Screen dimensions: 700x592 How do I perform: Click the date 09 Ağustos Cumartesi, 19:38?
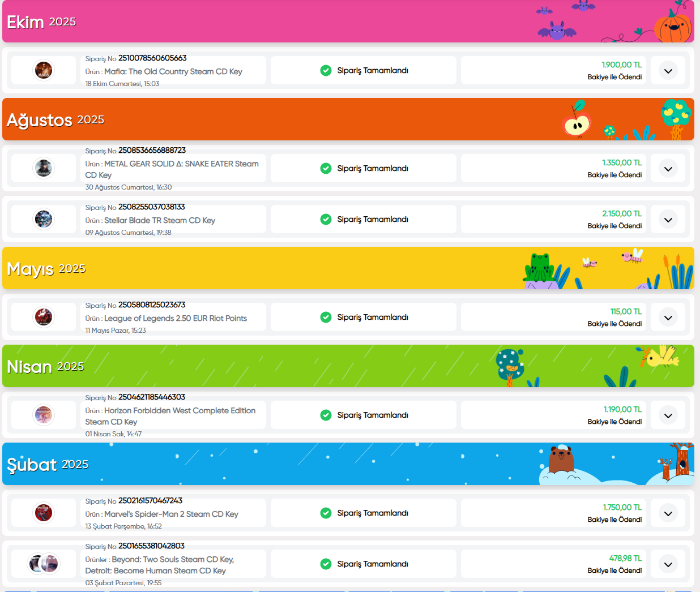[x=129, y=233]
